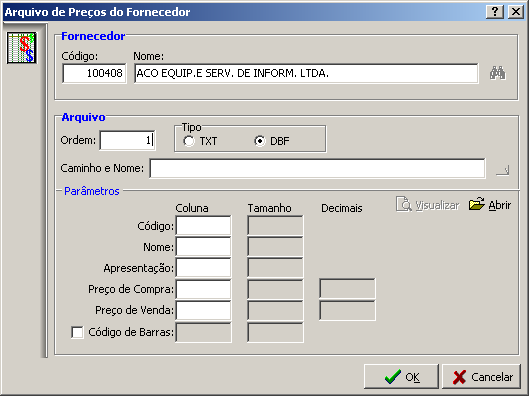
Task: Focus the Ordem number field
Action: [127, 140]
